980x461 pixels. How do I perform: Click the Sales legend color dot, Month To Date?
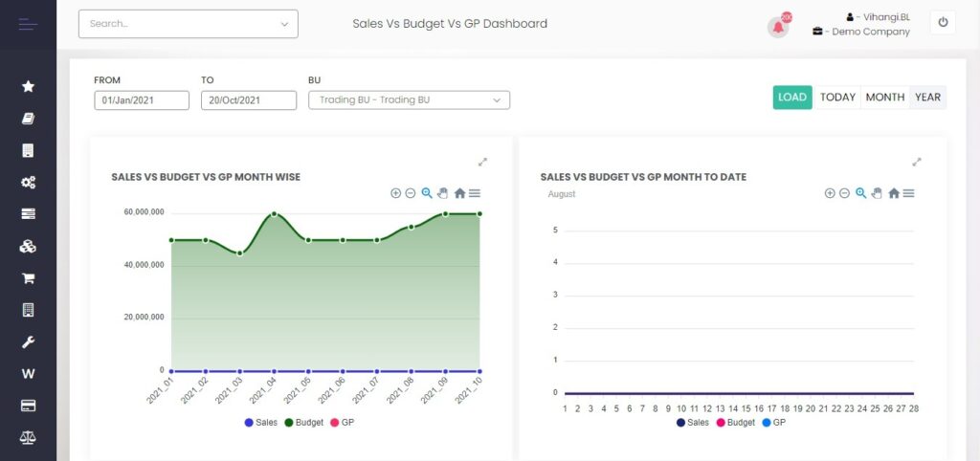tap(680, 422)
